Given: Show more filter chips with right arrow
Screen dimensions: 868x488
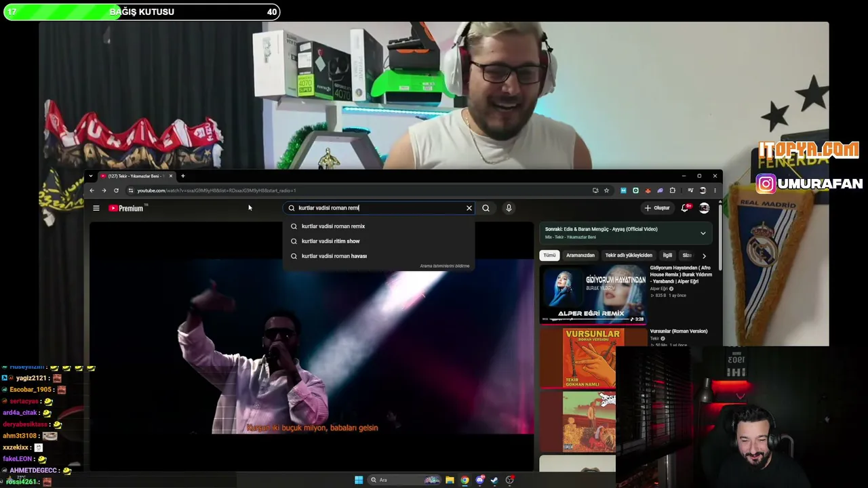Looking at the screenshot, I should (704, 256).
